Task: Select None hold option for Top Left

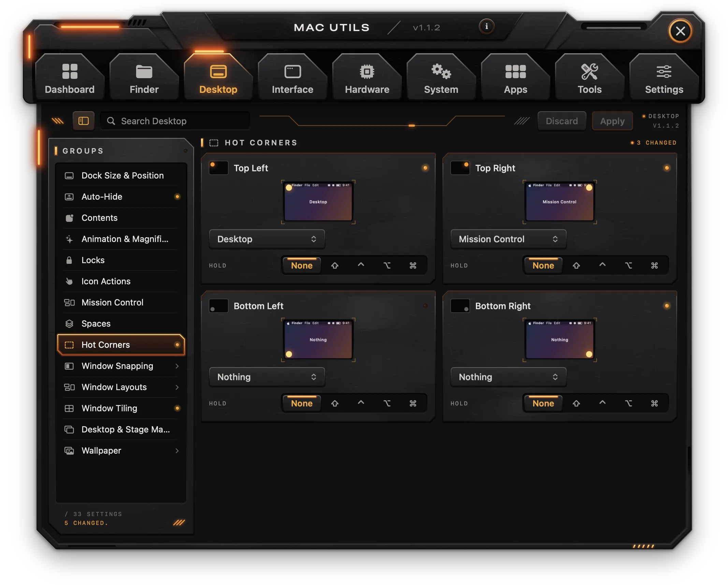Action: pos(302,266)
